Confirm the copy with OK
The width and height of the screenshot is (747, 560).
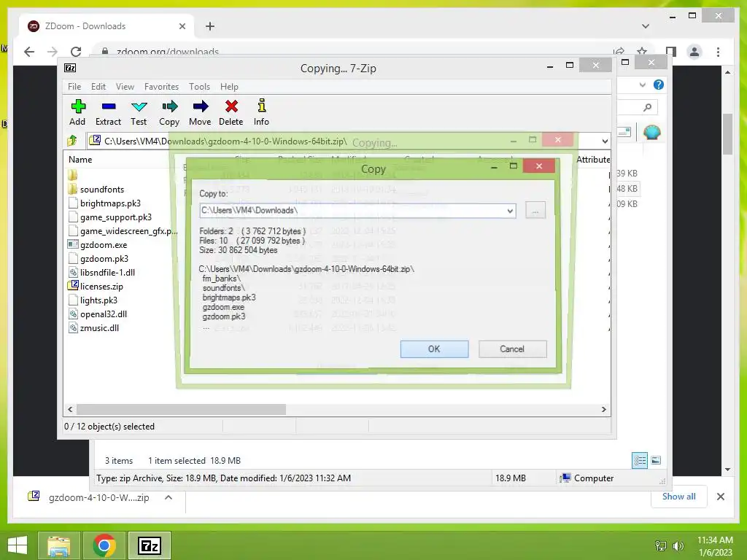(x=435, y=349)
